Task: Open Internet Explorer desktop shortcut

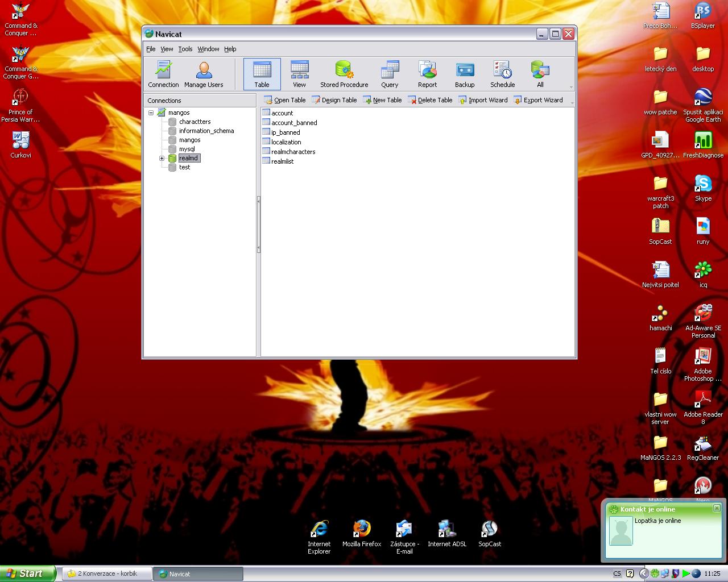Action: pyautogui.click(x=319, y=537)
